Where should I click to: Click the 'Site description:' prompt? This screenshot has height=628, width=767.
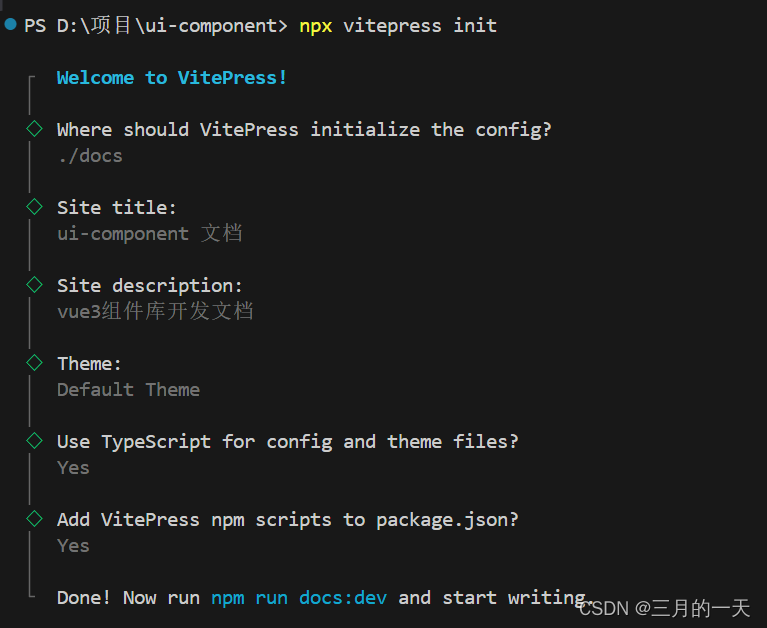[150, 286]
